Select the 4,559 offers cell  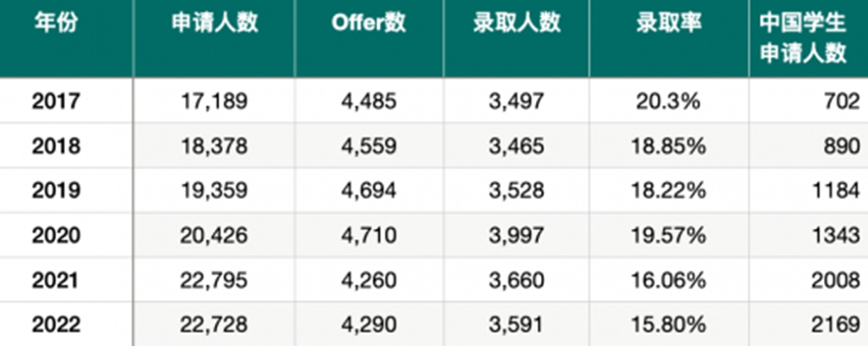[x=369, y=147]
